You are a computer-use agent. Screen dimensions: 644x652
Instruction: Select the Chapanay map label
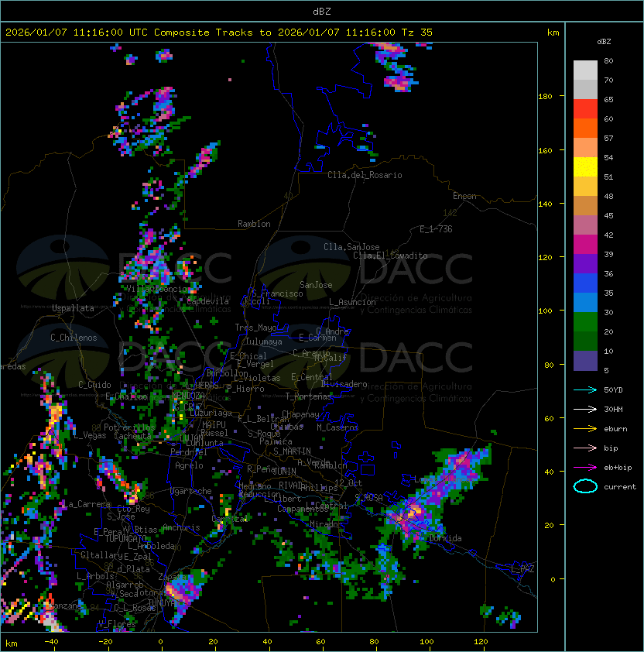[x=300, y=414]
